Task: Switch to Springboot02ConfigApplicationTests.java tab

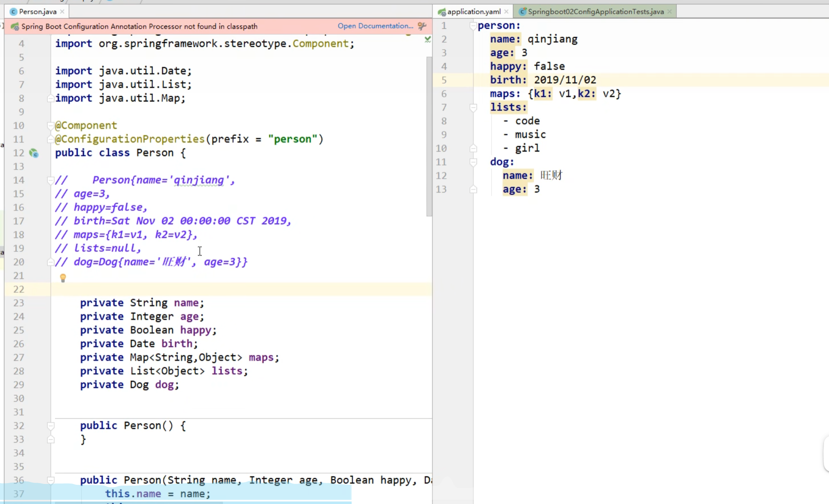Action: coord(595,12)
